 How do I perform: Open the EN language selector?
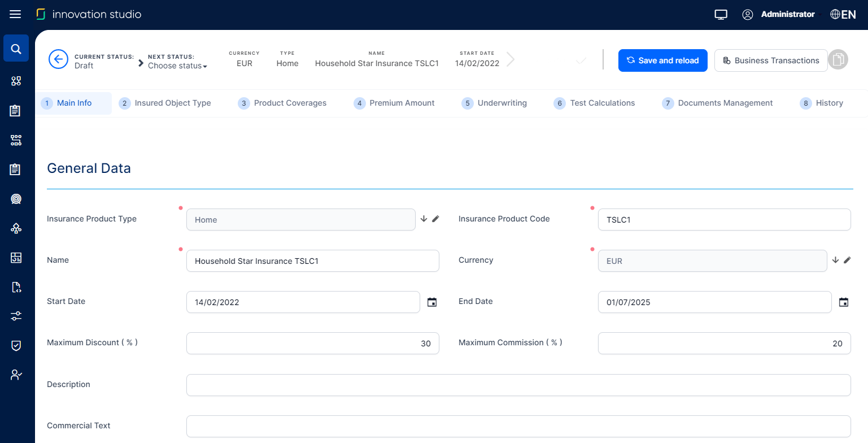pos(843,15)
